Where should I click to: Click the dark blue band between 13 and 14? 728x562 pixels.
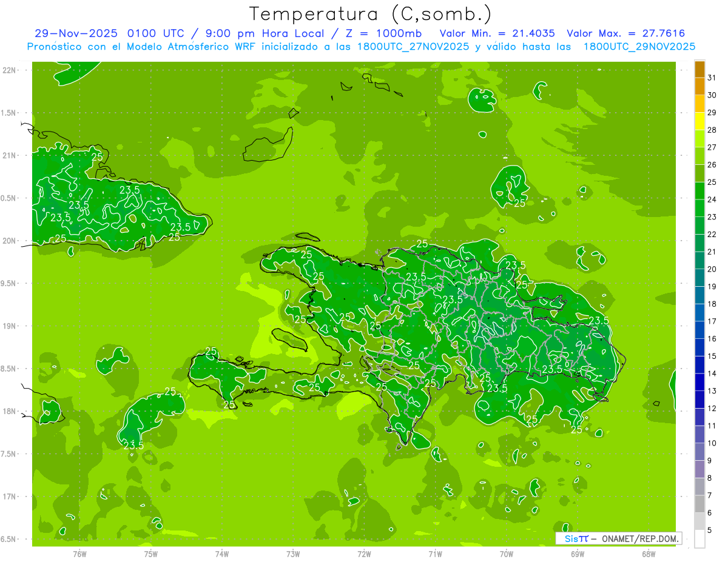(699, 382)
